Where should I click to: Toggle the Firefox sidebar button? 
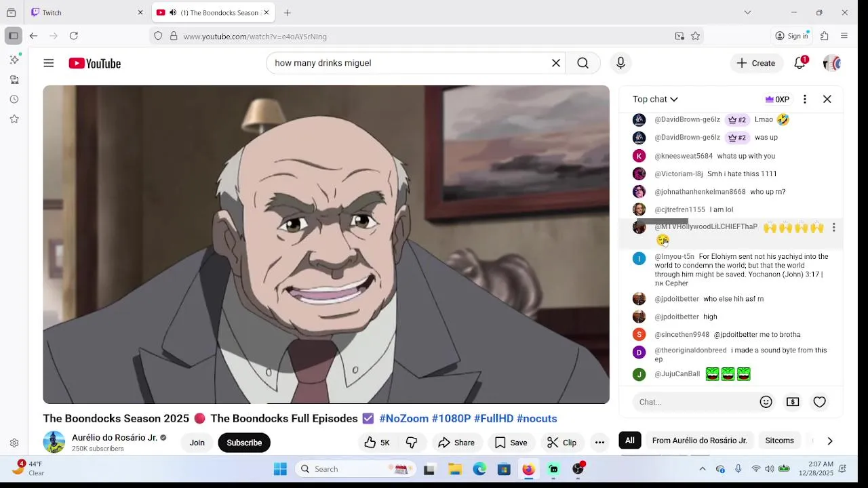click(13, 36)
